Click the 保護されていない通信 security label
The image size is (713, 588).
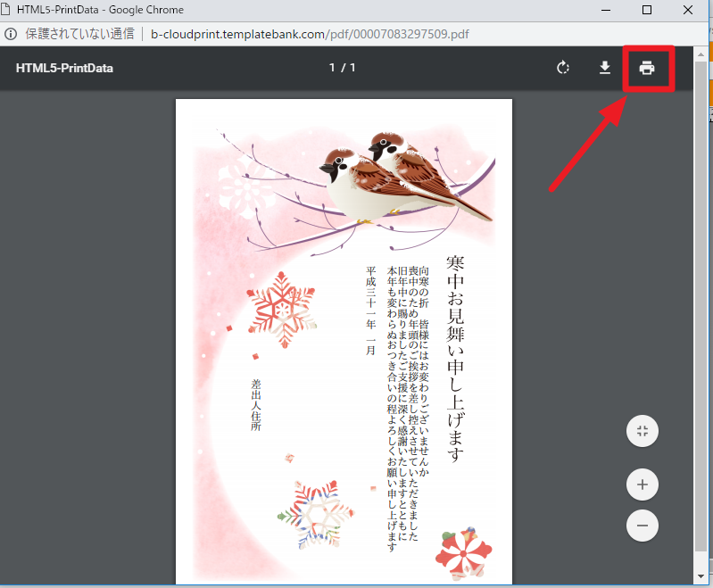click(79, 34)
